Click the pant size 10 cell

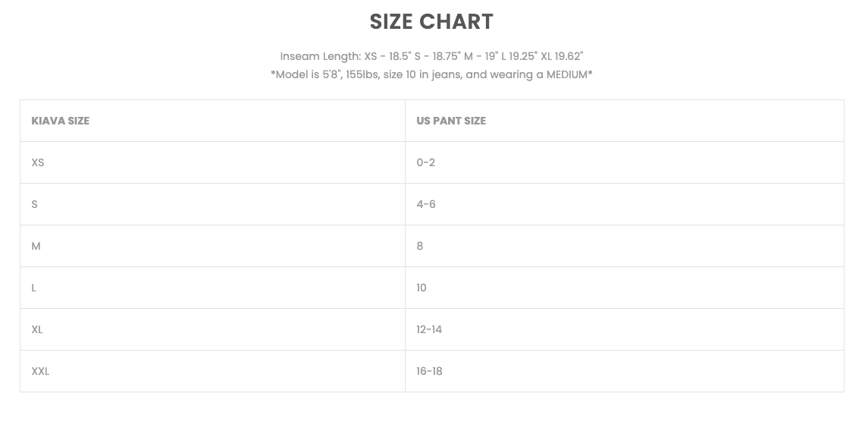click(x=421, y=288)
